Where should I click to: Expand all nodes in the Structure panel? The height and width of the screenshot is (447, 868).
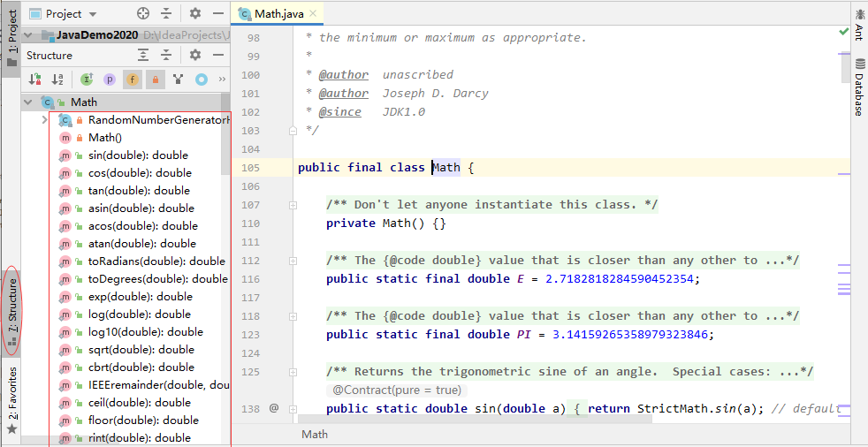point(143,55)
